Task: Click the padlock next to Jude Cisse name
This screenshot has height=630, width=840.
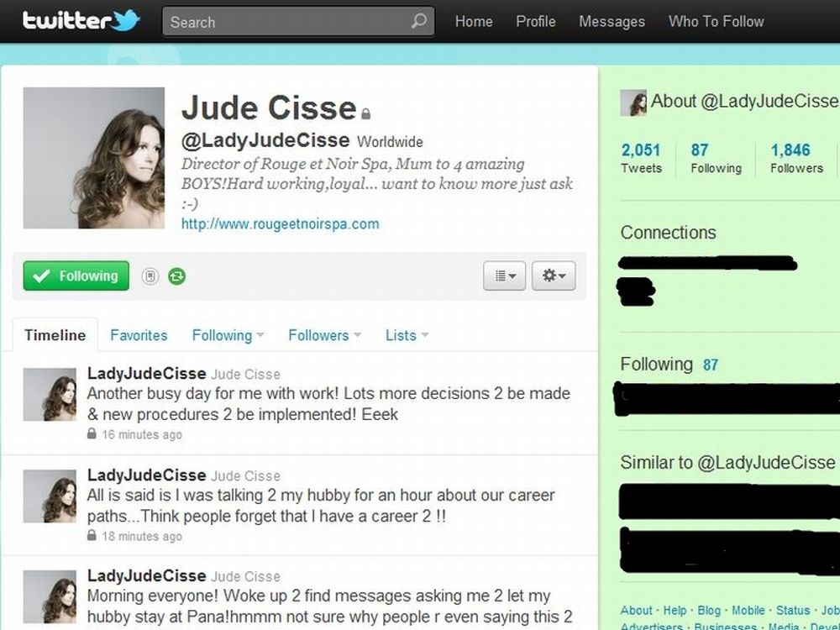Action: (x=366, y=113)
